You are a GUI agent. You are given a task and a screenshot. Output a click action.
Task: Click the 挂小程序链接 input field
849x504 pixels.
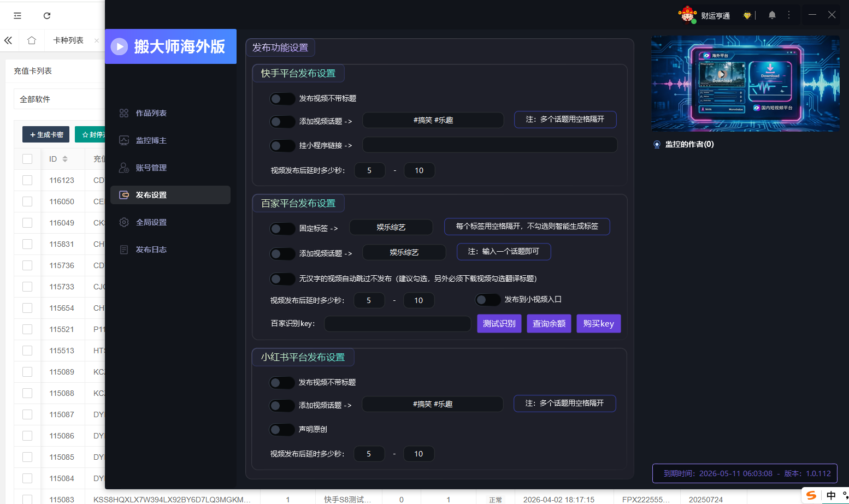tap(490, 145)
